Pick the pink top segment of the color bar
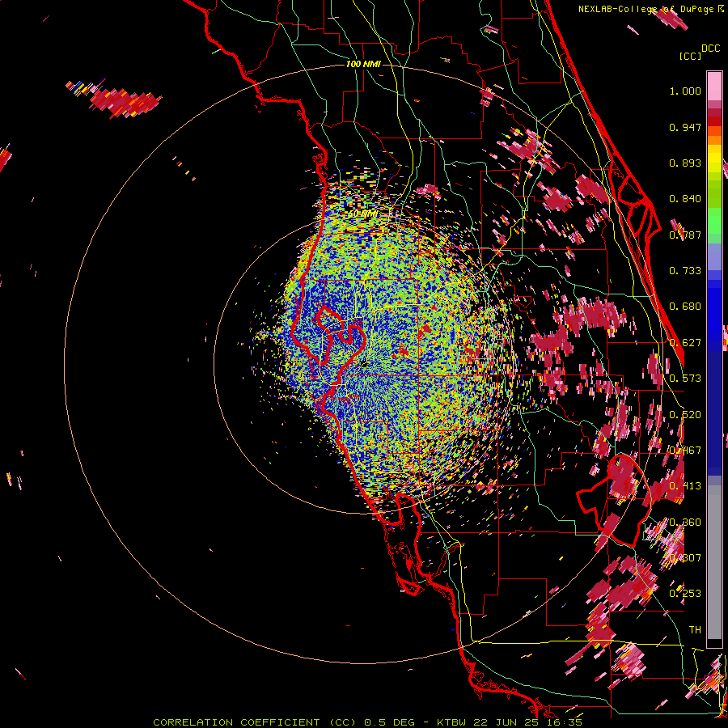728x728 pixels. click(x=714, y=86)
